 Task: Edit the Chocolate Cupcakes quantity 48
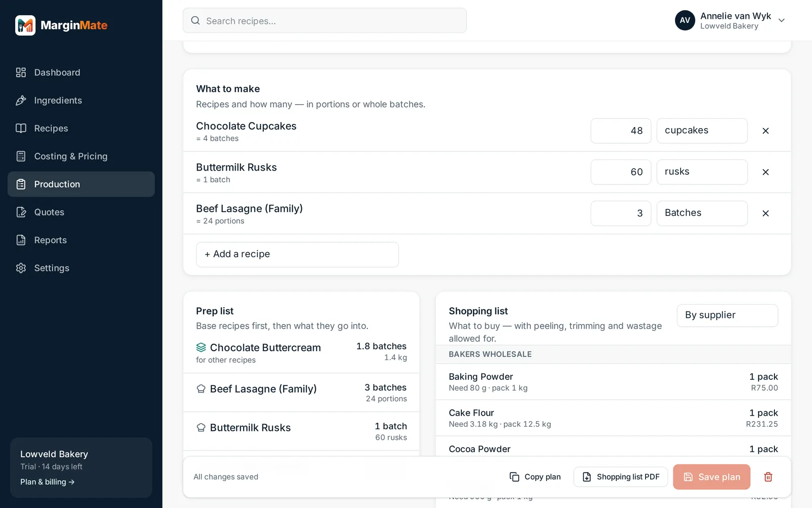point(621,131)
